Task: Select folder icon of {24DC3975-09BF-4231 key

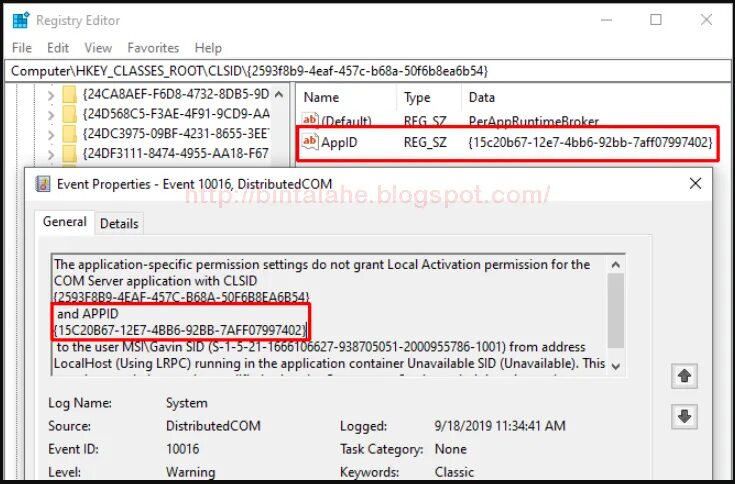Action: (69, 134)
